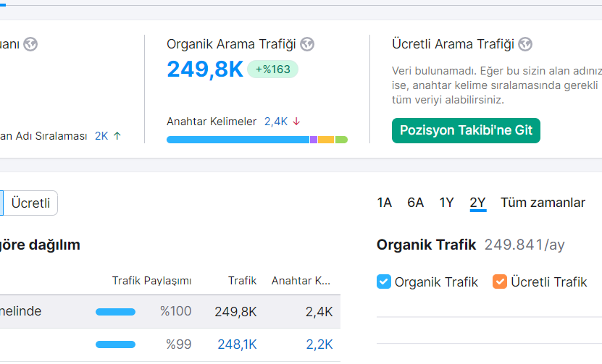
Task: Click the yellow segment of keyword distribution bar
Action: 326,140
